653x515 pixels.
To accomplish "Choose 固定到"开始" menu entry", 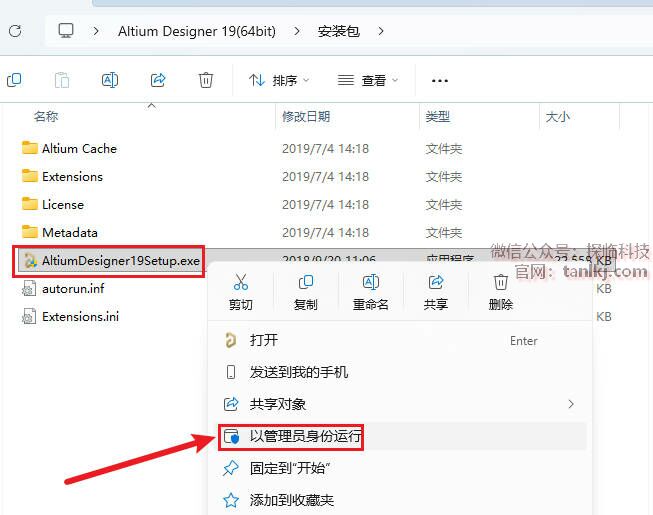I will 399,468.
